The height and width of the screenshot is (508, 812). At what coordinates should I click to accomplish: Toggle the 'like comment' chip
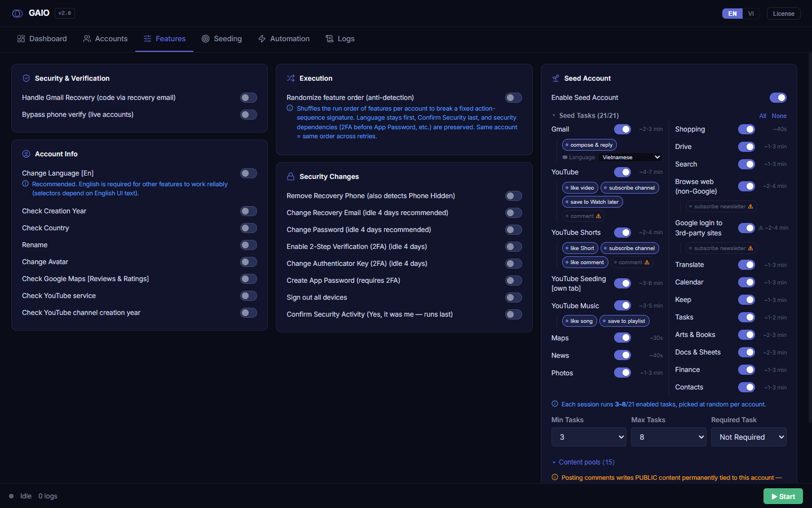[585, 262]
